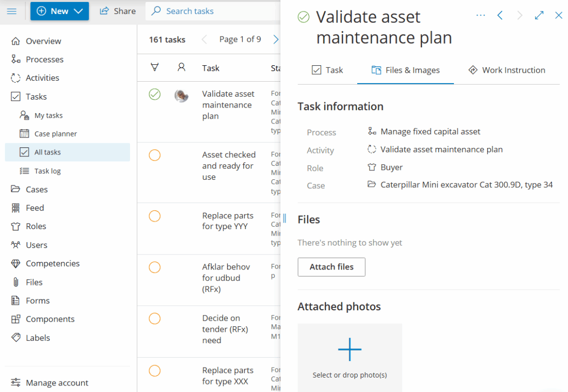Expand the task panel to full screen

pos(539,15)
